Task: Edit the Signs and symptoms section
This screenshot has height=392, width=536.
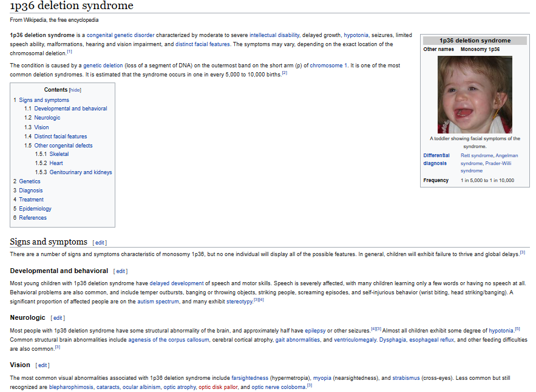Action: tap(100, 243)
